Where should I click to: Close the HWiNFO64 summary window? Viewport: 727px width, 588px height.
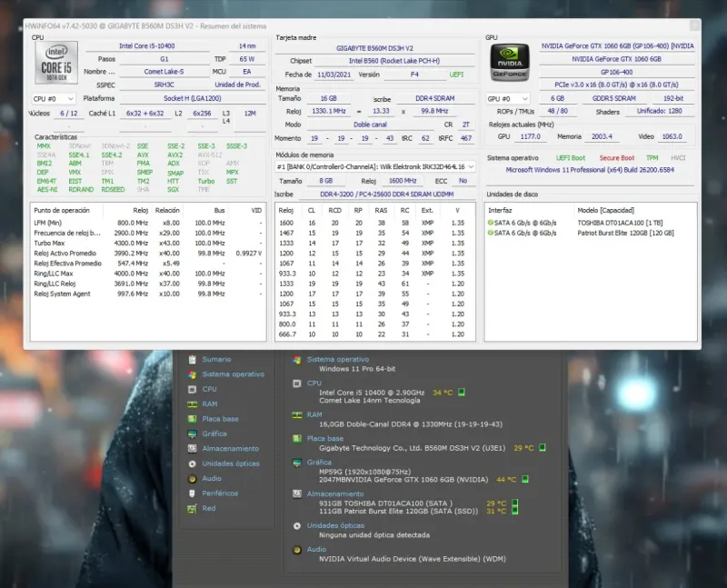[x=694, y=25]
